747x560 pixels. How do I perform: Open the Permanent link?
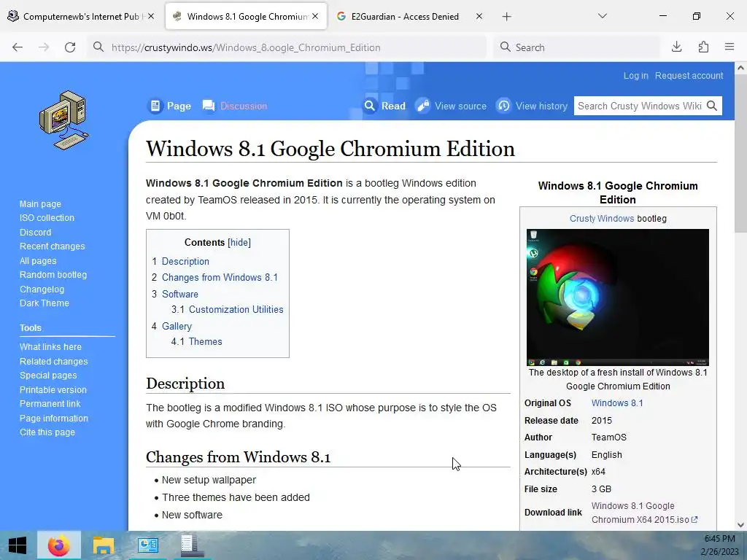50,404
